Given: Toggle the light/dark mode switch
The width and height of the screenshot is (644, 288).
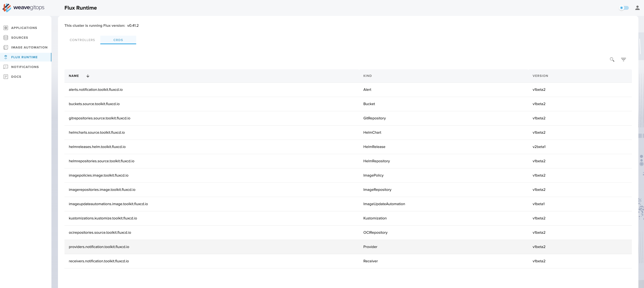Looking at the screenshot, I should tap(624, 8).
